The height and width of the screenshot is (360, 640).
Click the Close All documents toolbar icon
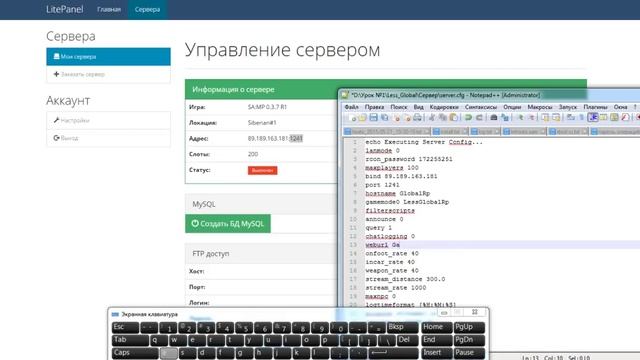tap(407, 118)
